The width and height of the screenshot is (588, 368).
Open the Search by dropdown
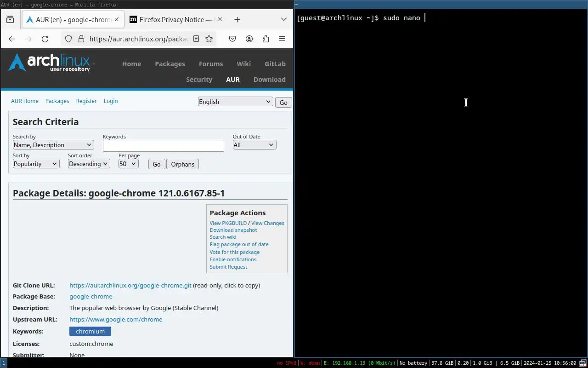click(53, 145)
